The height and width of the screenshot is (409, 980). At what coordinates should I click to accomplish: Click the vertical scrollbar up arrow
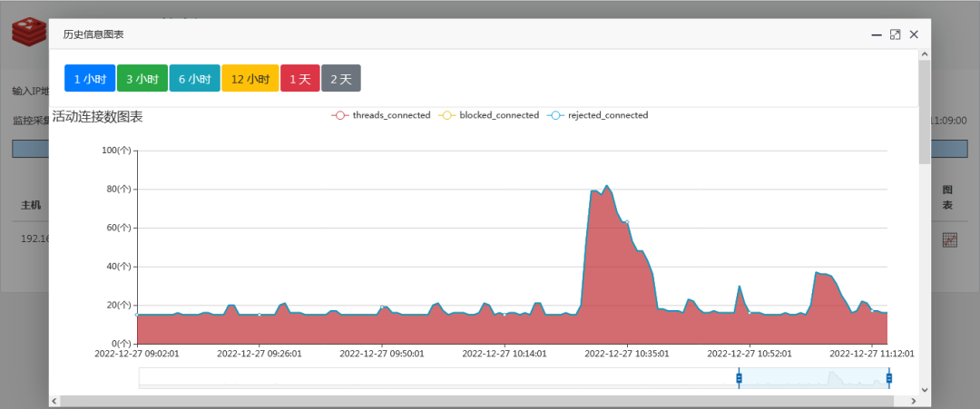click(925, 55)
